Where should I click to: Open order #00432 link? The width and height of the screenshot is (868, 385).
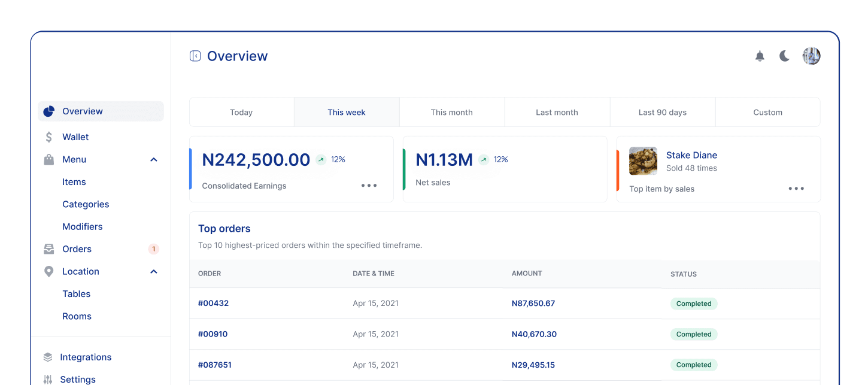(213, 304)
